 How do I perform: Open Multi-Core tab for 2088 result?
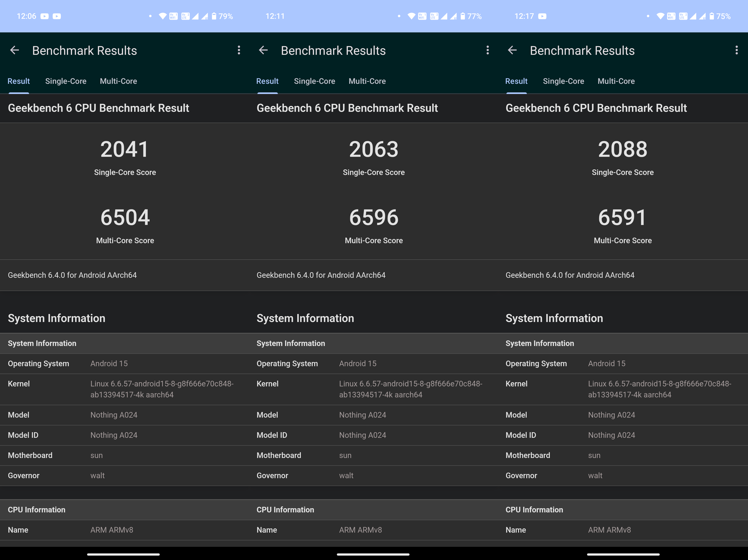(x=616, y=81)
